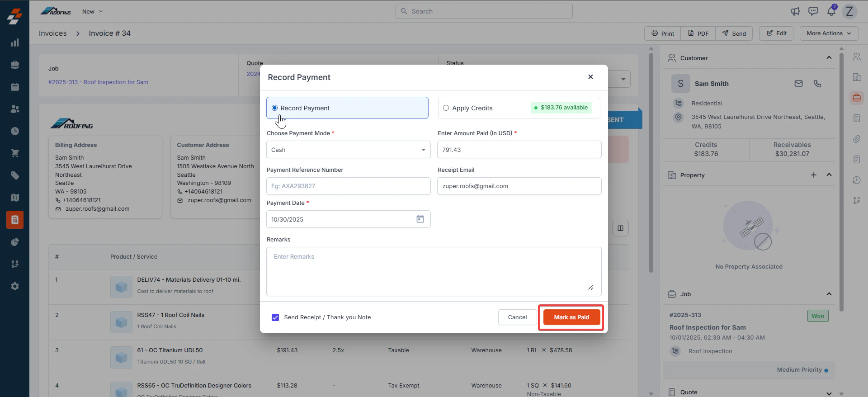Click the $183.76 available credits badge
The height and width of the screenshot is (397, 868).
click(561, 108)
